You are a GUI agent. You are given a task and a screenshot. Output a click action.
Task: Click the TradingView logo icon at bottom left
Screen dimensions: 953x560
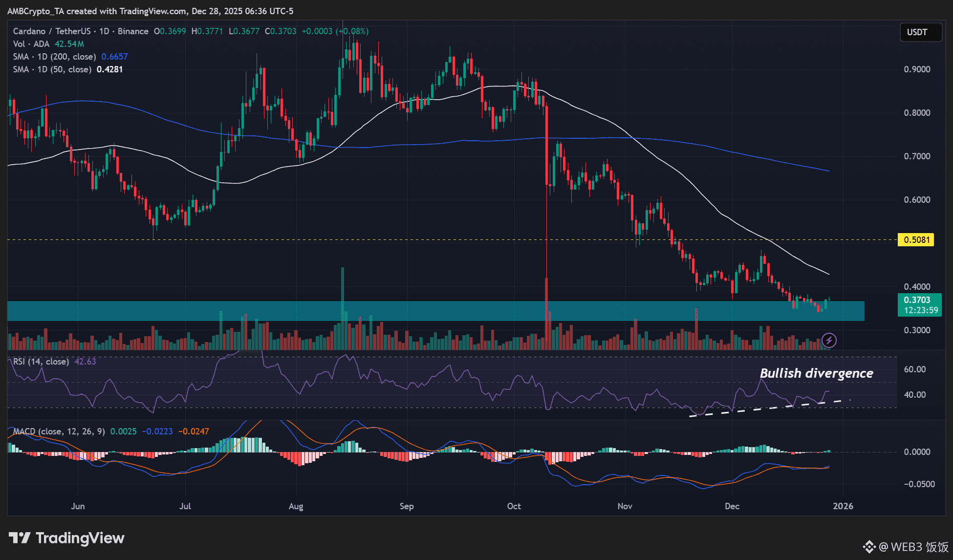click(20, 538)
